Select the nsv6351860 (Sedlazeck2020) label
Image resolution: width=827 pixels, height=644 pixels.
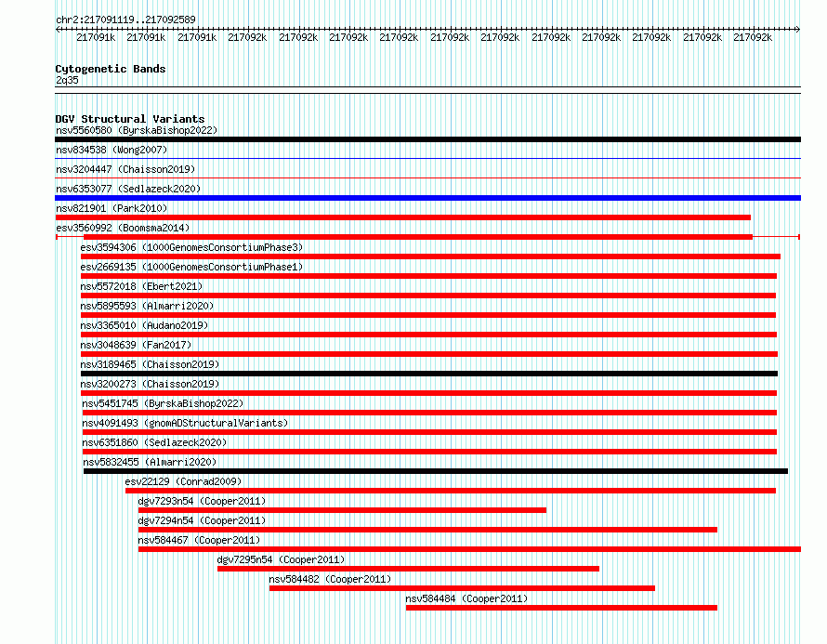pyautogui.click(x=154, y=442)
